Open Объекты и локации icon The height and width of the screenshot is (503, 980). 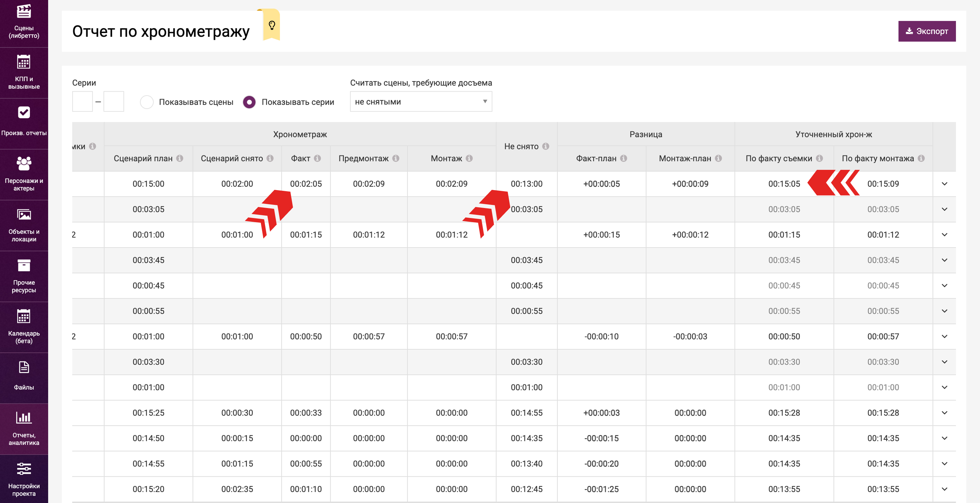(x=24, y=215)
